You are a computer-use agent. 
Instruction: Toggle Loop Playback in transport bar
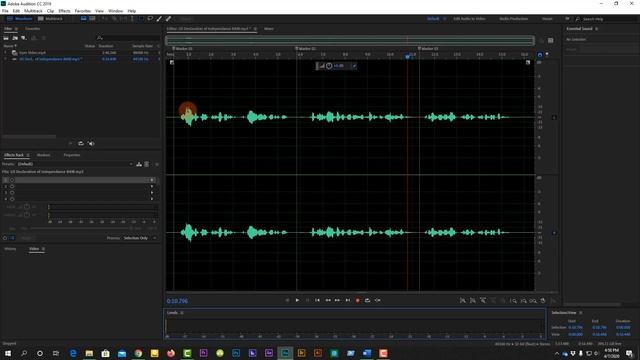click(x=367, y=300)
